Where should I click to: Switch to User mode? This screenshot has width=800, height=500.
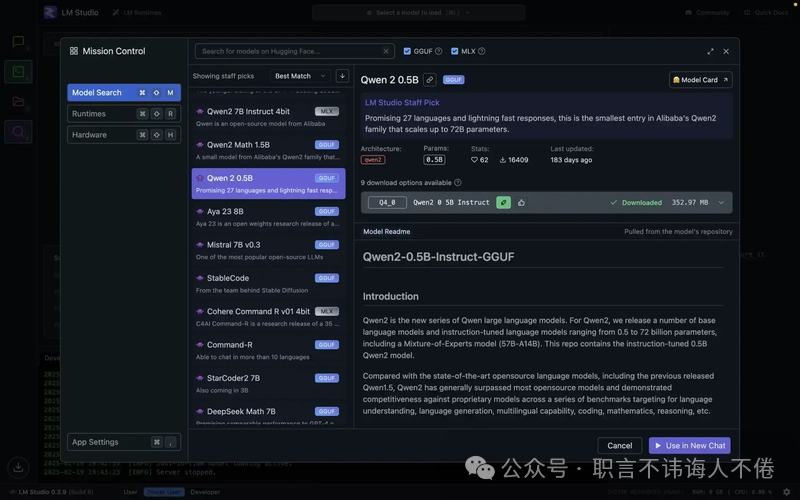pyautogui.click(x=130, y=492)
